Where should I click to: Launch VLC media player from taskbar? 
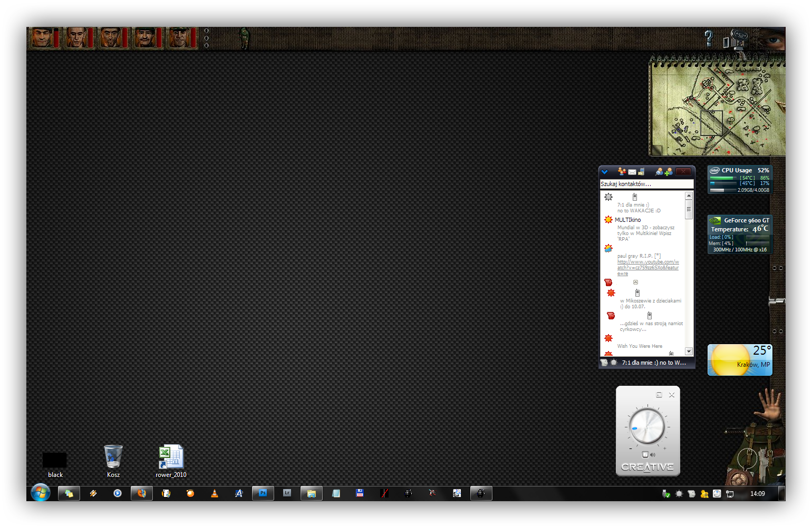(x=215, y=493)
